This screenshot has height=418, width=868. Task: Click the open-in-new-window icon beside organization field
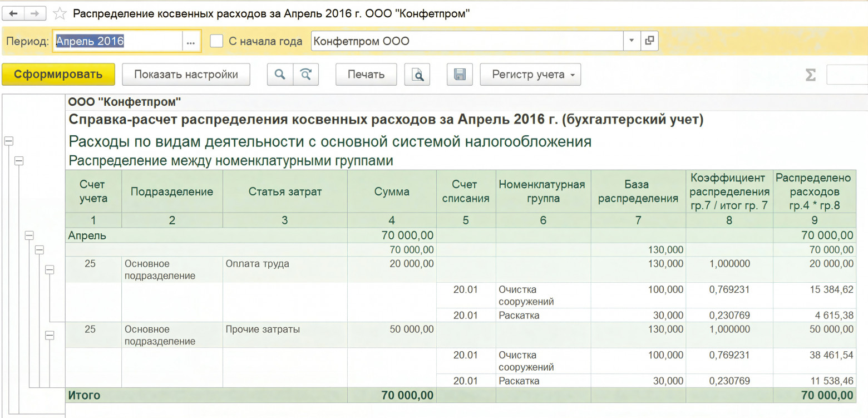point(649,40)
